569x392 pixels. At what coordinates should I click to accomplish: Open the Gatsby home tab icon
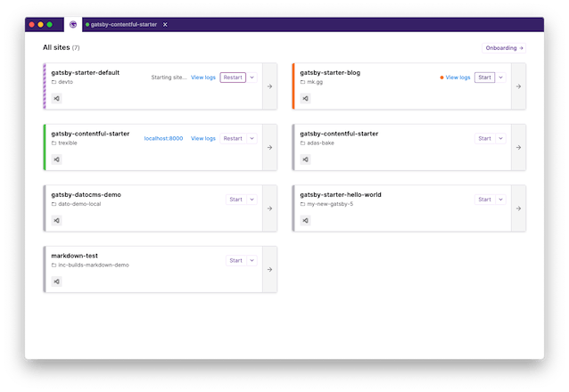click(73, 24)
